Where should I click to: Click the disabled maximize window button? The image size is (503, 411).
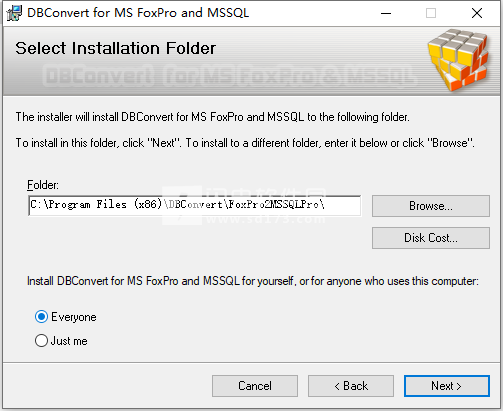tap(431, 13)
